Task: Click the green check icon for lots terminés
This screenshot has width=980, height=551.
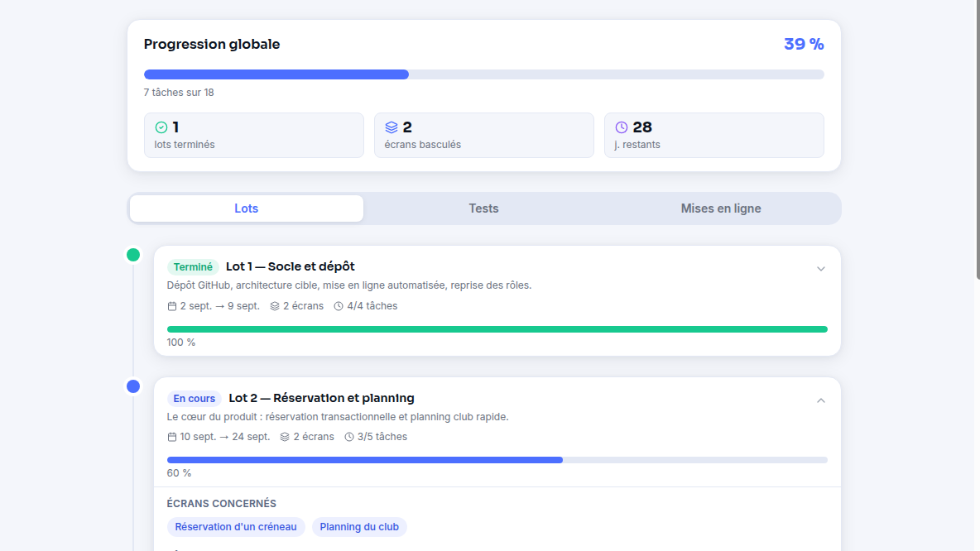Action: [161, 127]
